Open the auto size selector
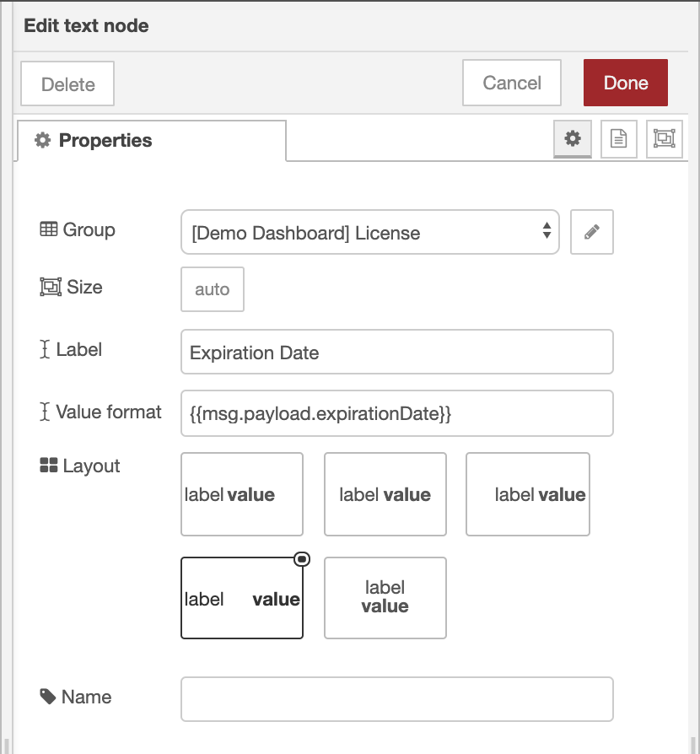700x754 pixels. click(213, 289)
